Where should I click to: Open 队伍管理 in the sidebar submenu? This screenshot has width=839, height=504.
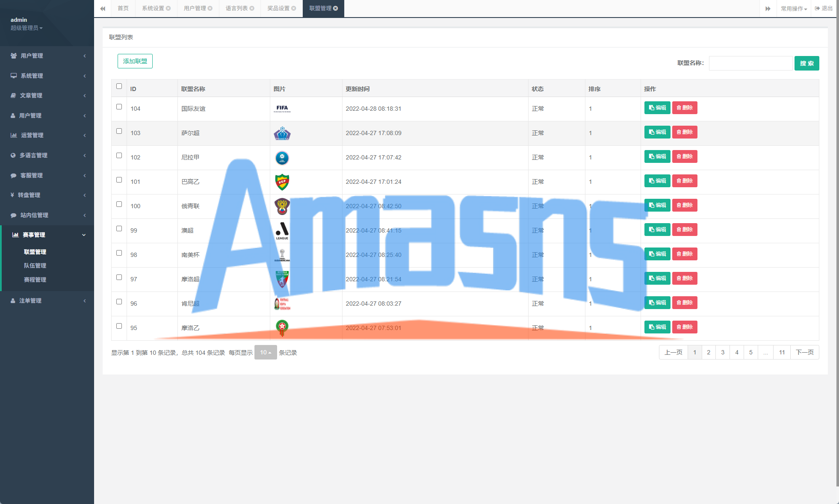pyautogui.click(x=35, y=265)
